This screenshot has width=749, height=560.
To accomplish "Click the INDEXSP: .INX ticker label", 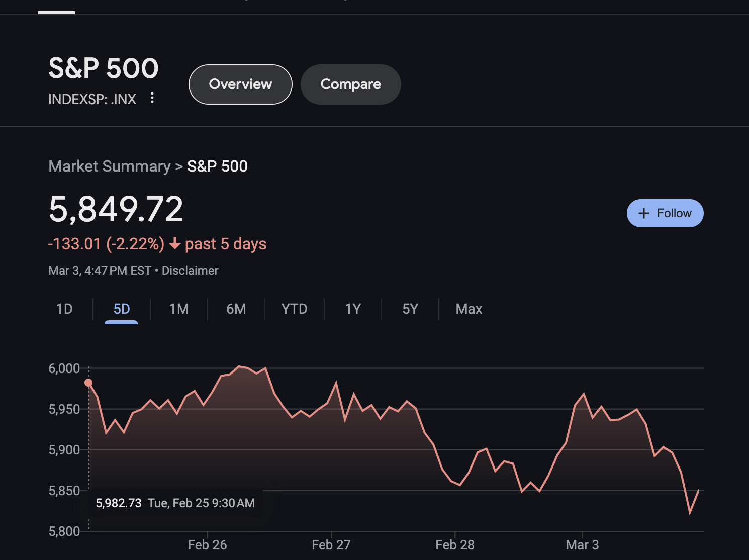I will (92, 99).
